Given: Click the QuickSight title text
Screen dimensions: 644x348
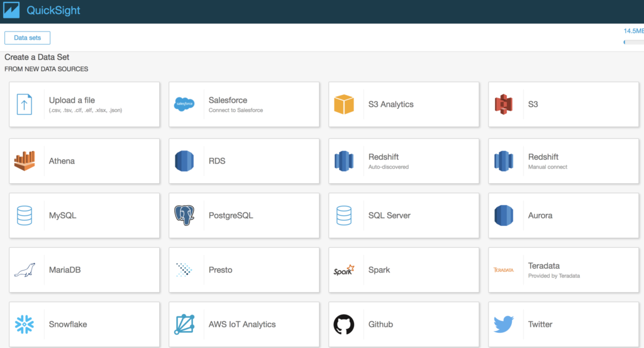Looking at the screenshot, I should coord(53,11).
